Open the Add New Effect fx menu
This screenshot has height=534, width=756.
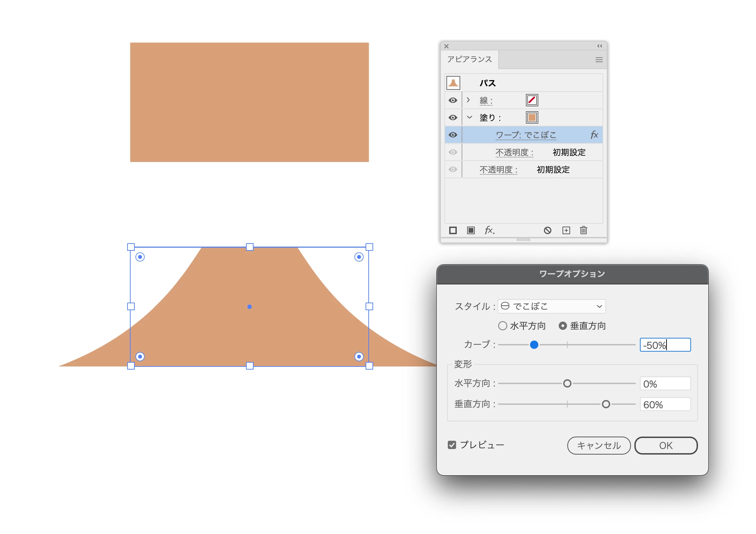(x=489, y=230)
